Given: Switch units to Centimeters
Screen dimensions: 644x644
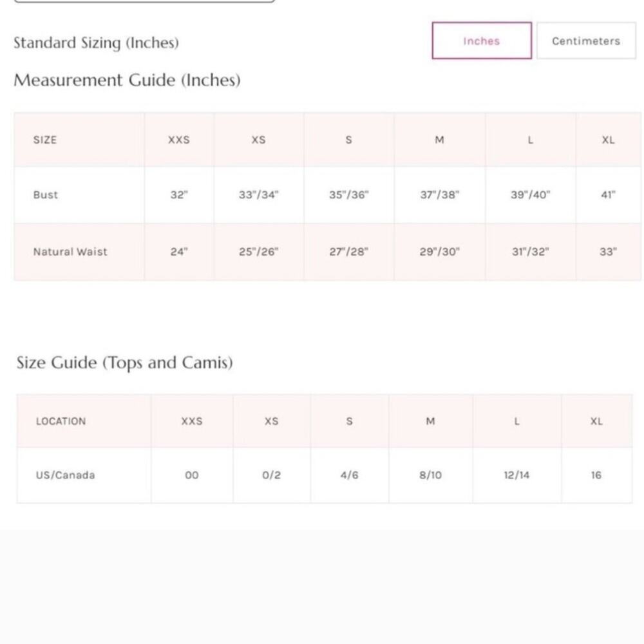Looking at the screenshot, I should tap(585, 41).
